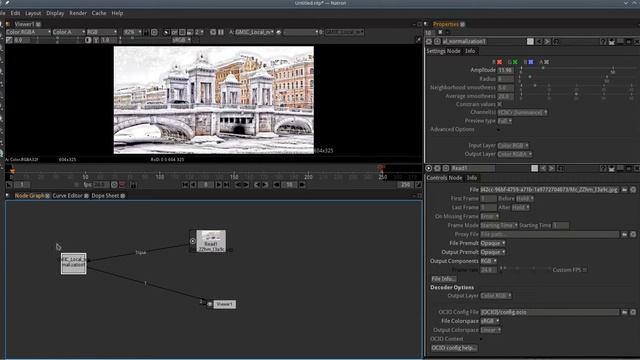640x360 pixels.
Task: Browse for OCIO Config File
Action: click(x=624, y=312)
